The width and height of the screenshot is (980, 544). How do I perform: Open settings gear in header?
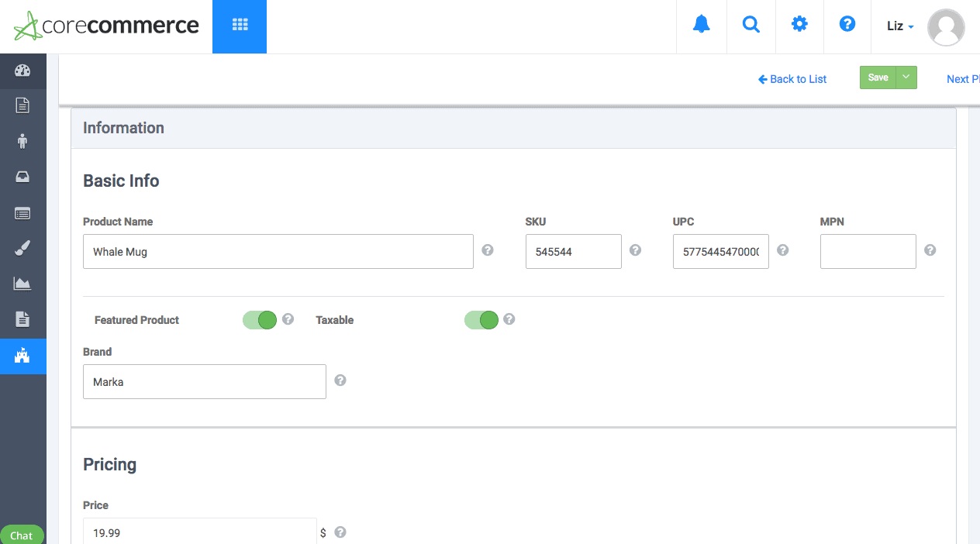[x=799, y=25]
